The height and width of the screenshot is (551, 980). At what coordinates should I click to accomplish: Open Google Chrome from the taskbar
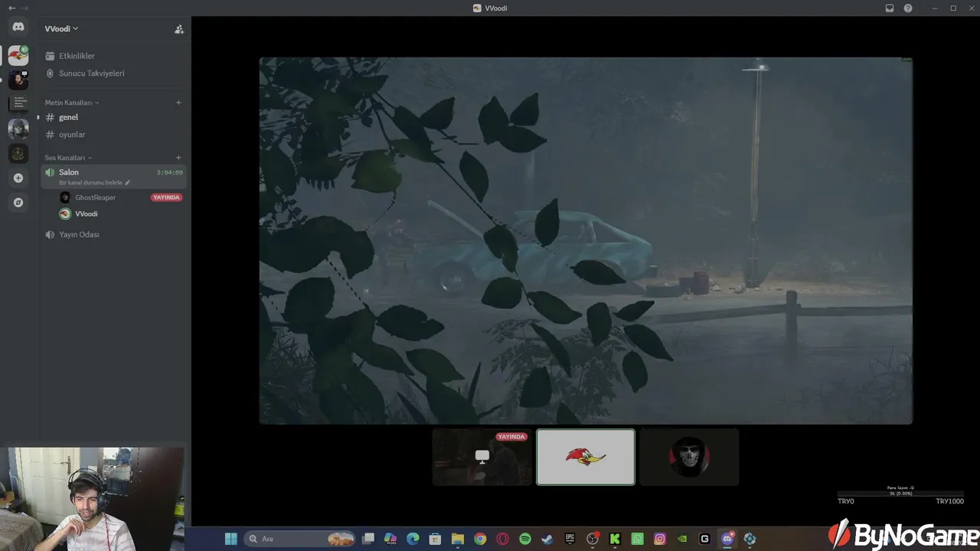[480, 539]
